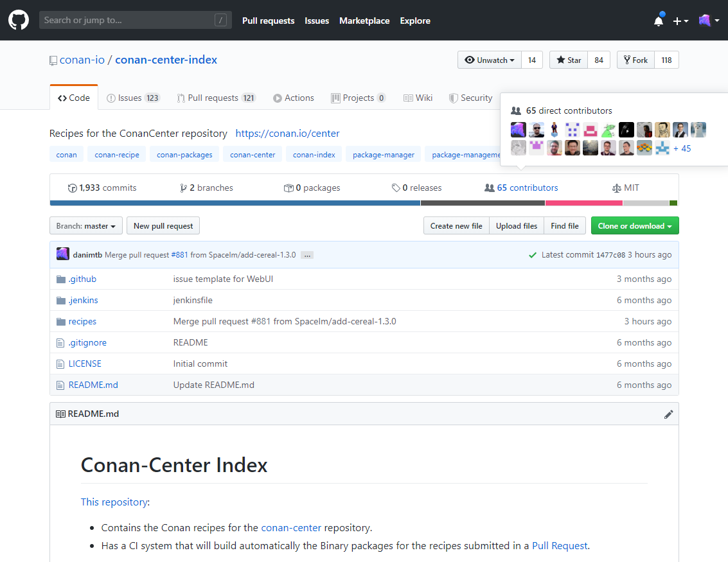The width and height of the screenshot is (728, 562).
Task: Select the package-manager topic tag
Action: 384,155
